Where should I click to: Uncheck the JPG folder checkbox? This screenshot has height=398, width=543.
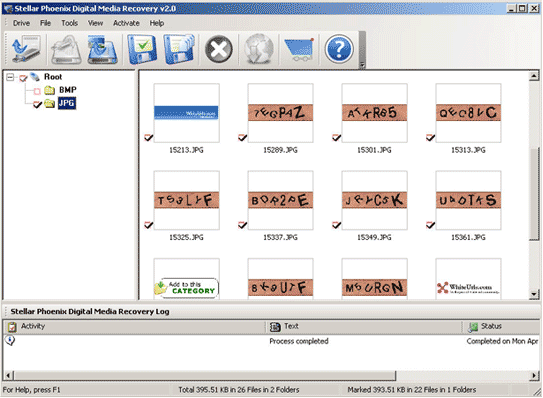tap(37, 104)
